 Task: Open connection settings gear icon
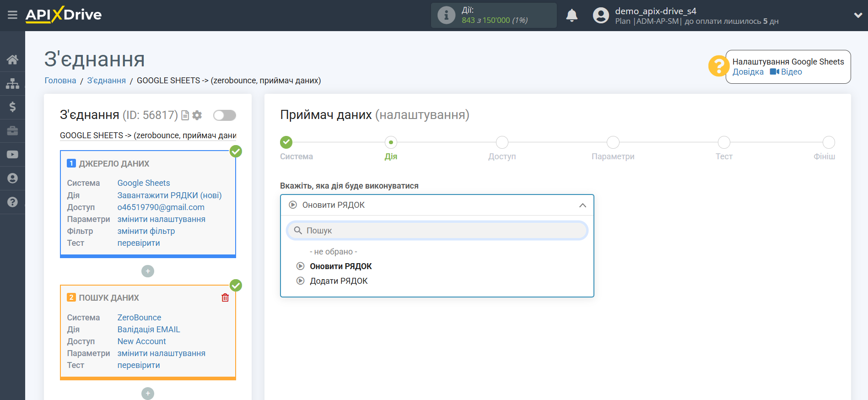point(197,115)
